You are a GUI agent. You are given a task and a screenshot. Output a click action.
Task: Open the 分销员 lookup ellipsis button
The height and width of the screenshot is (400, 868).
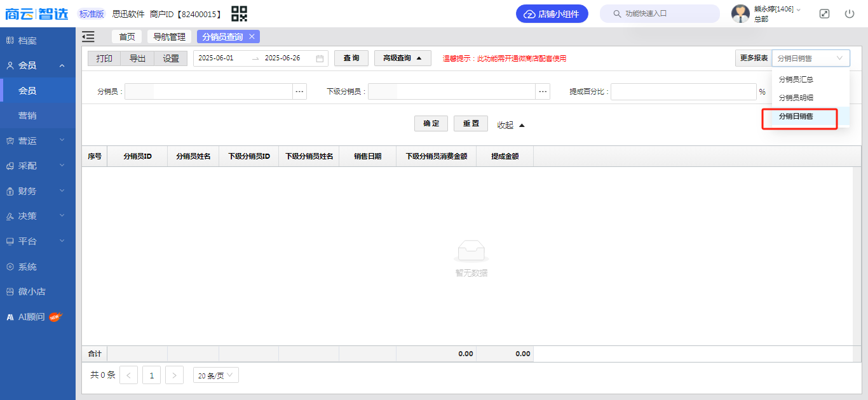[300, 92]
